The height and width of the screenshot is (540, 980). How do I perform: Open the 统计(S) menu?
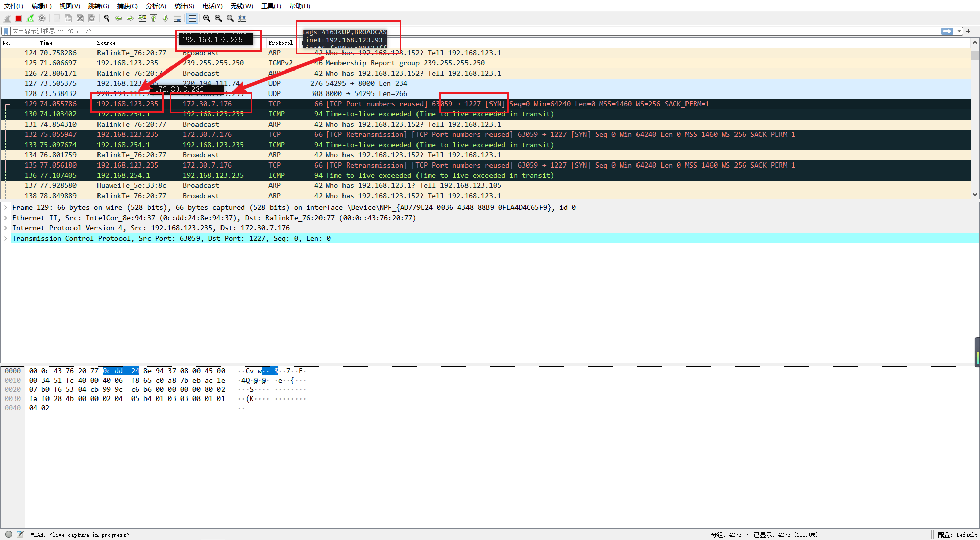pos(184,6)
